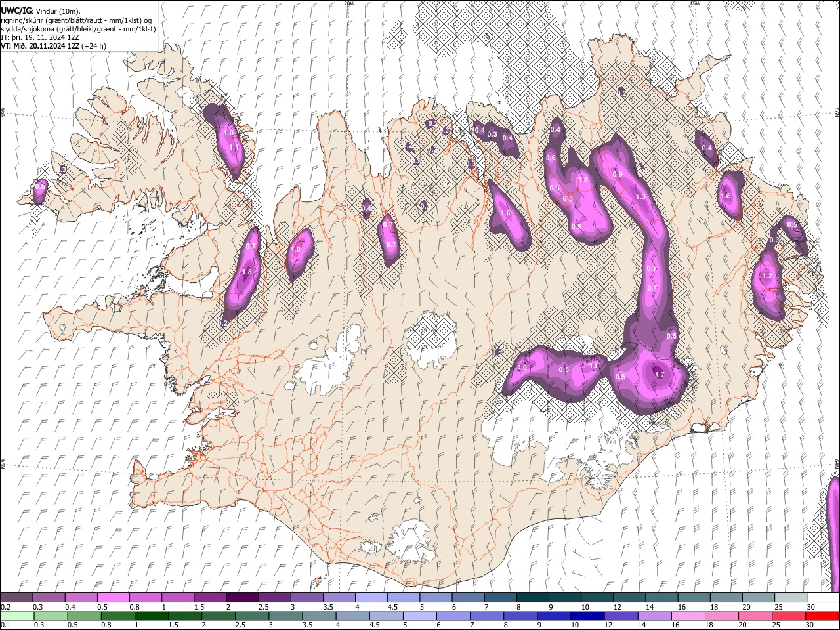
Task: Click the UWC/IG title text
Action: pyautogui.click(x=15, y=10)
